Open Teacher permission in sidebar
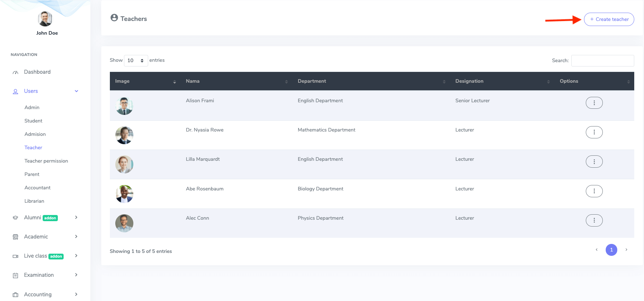The height and width of the screenshot is (301, 644). click(46, 161)
